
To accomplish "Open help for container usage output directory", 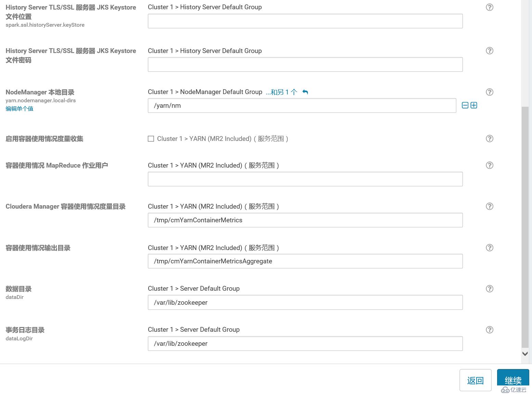I will coord(490,248).
